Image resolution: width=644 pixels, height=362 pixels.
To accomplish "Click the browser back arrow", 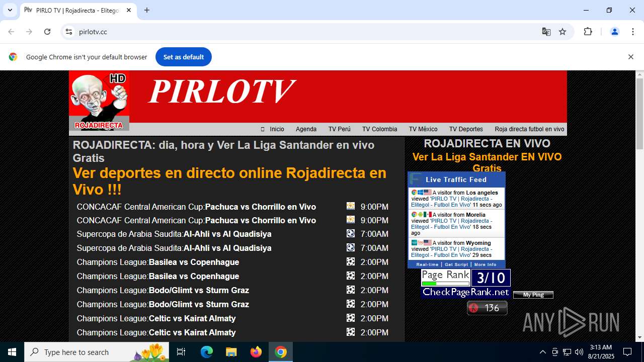I will click(11, 32).
